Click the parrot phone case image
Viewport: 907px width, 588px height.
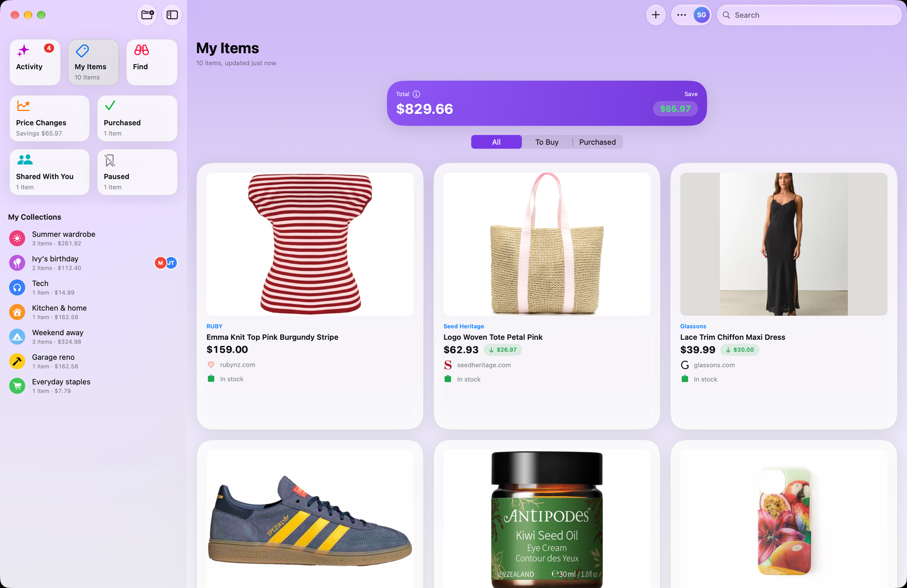[783, 518]
